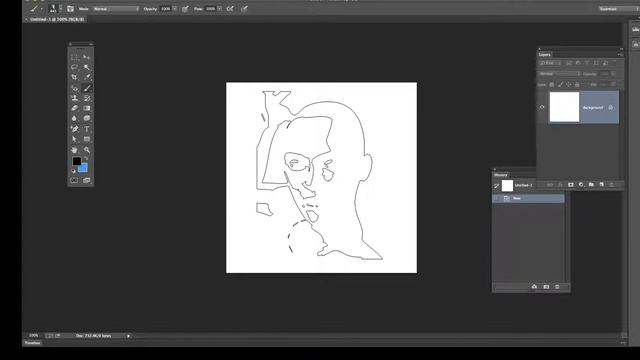Image resolution: width=640 pixels, height=360 pixels.
Task: Select the Gradient tool
Action: click(x=87, y=108)
